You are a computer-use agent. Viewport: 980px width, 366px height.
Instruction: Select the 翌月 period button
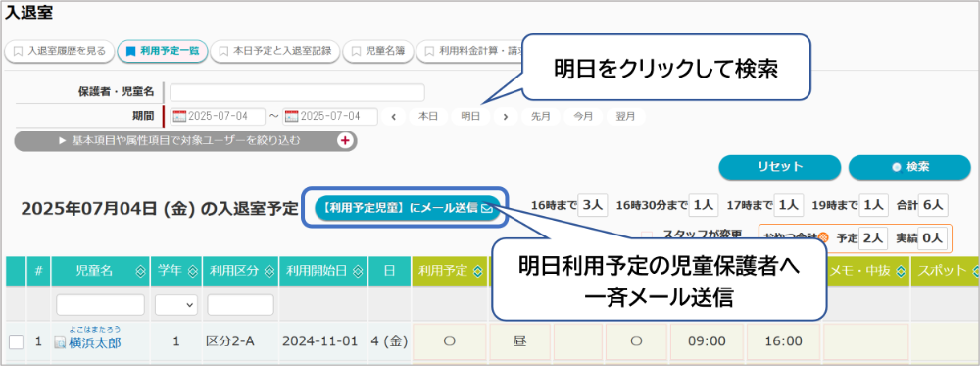[625, 117]
